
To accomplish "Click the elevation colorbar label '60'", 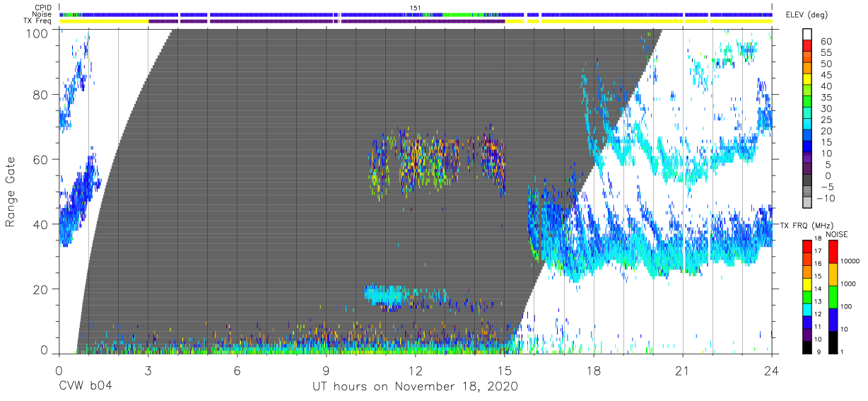I will [826, 41].
